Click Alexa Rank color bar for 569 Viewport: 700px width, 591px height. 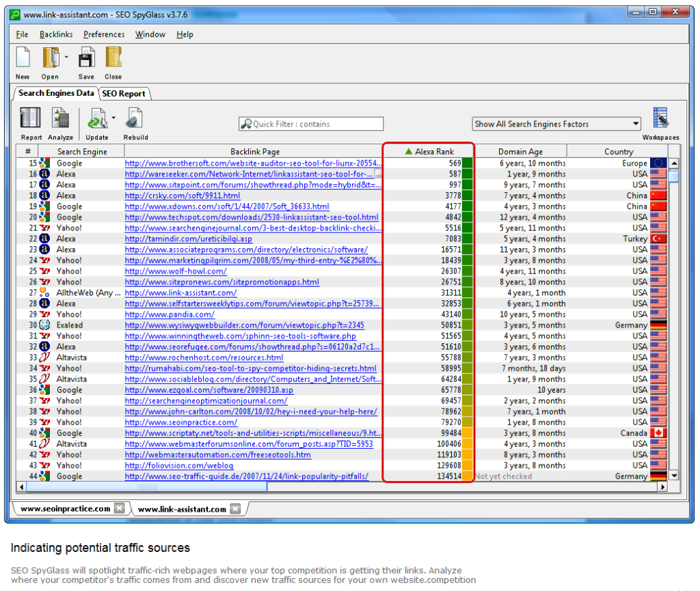click(x=467, y=163)
